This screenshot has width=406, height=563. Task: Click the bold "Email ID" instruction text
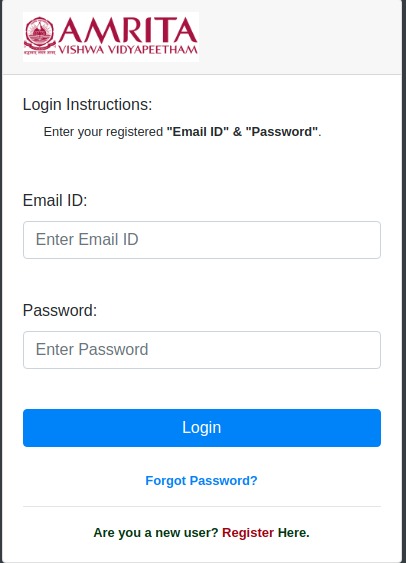[198, 132]
